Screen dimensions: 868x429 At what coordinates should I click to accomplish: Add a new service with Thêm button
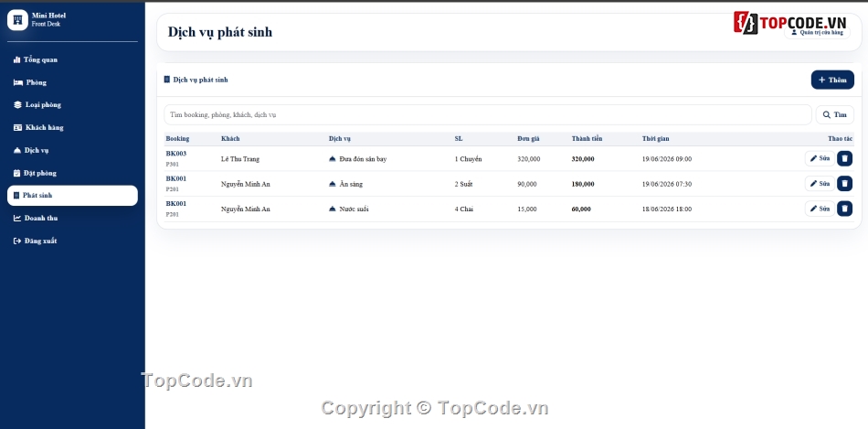click(832, 80)
